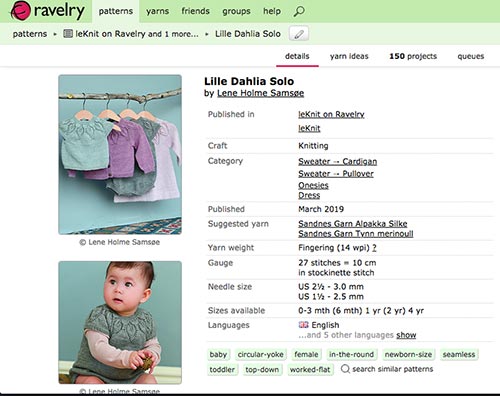Open Sandnes Garn Alpakka Silke yarn link
Viewport: 500px width, 396px height.
pyautogui.click(x=353, y=223)
